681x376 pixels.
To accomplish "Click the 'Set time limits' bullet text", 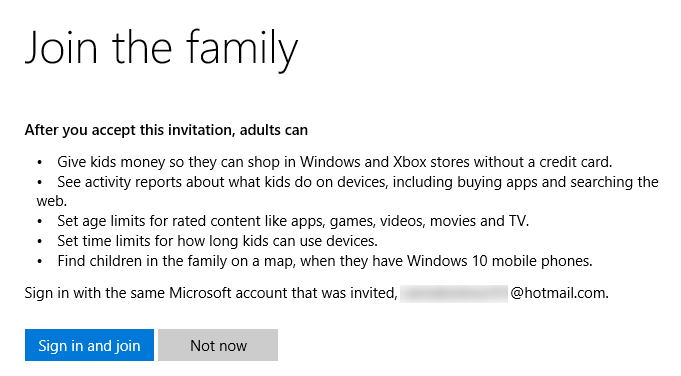I will (x=217, y=241).
